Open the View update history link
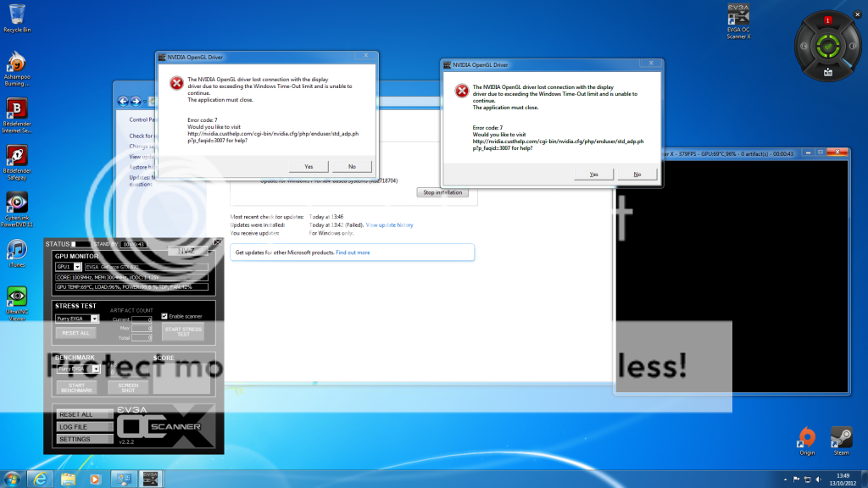The width and height of the screenshot is (868, 488). tap(389, 225)
